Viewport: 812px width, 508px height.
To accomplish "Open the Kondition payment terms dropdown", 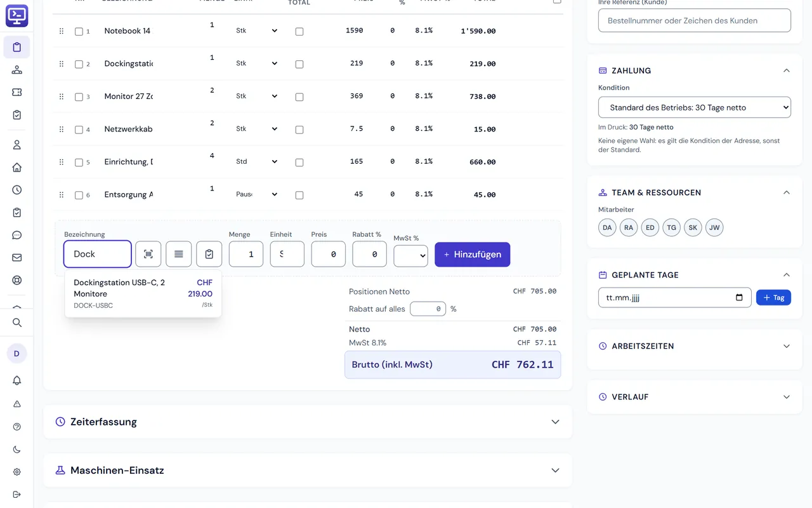I will 695,107.
